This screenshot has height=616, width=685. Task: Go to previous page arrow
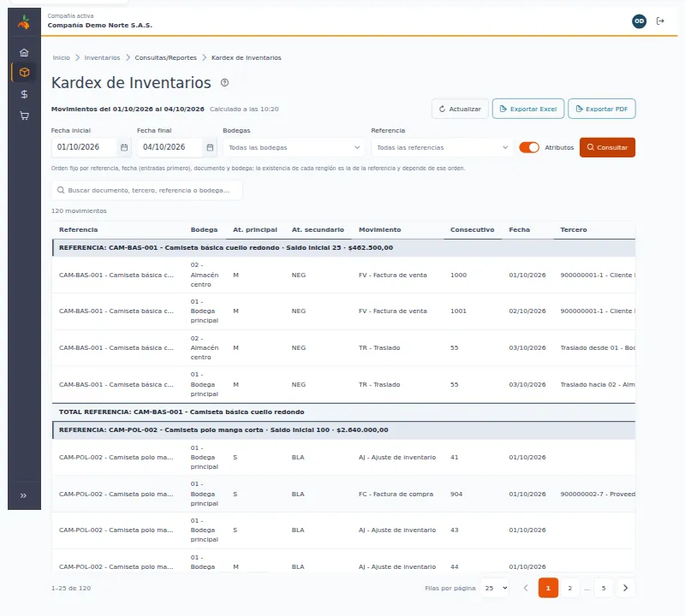click(526, 588)
